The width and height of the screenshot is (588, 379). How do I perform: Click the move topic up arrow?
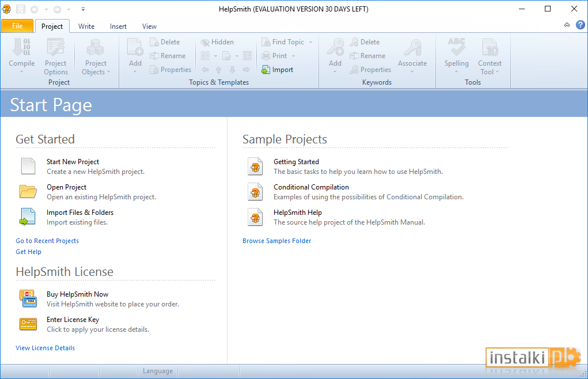coord(219,70)
